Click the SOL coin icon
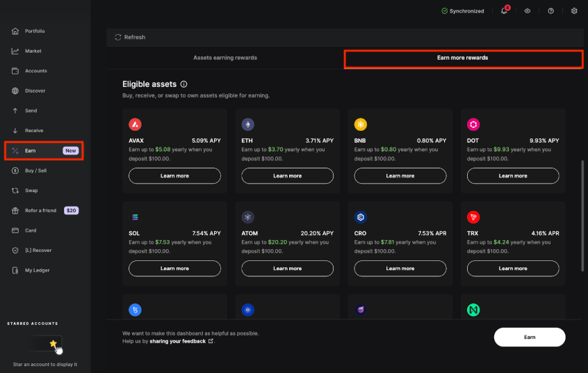Screen dimensions: 588x373 coord(135,217)
